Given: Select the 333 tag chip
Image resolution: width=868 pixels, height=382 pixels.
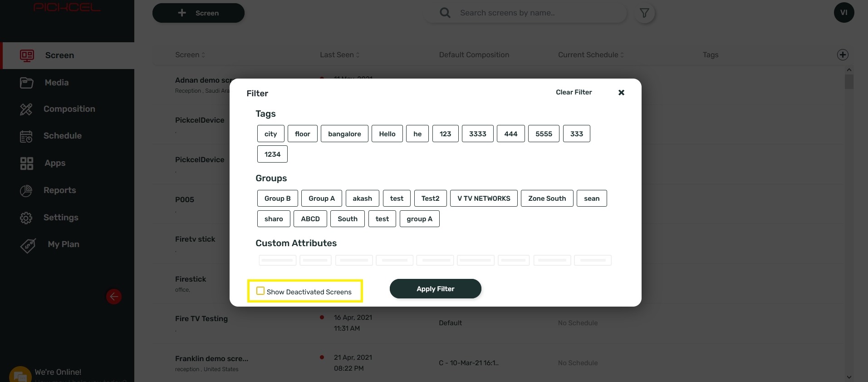Looking at the screenshot, I should (x=577, y=134).
